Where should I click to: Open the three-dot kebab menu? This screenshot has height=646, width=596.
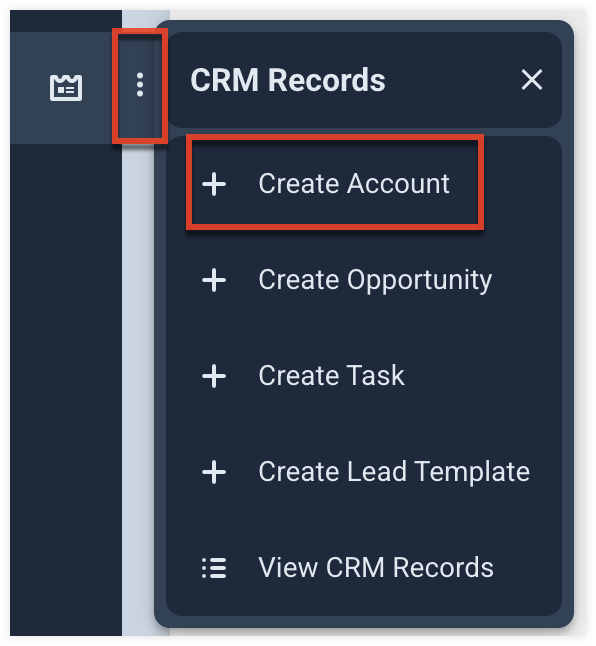coord(140,85)
